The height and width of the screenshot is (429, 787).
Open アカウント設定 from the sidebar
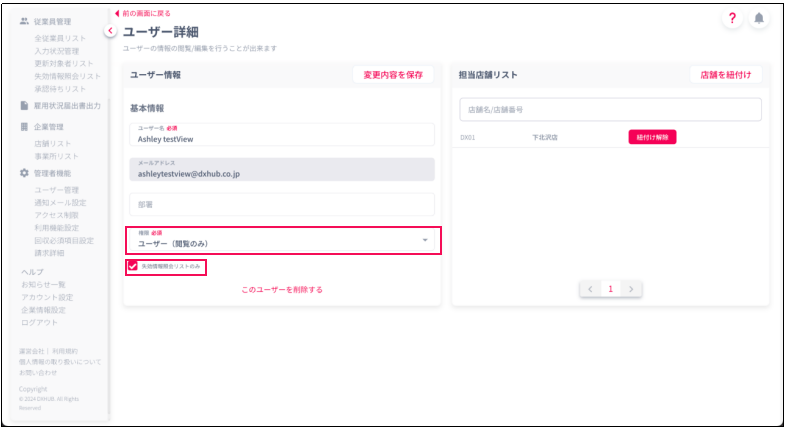tap(47, 297)
